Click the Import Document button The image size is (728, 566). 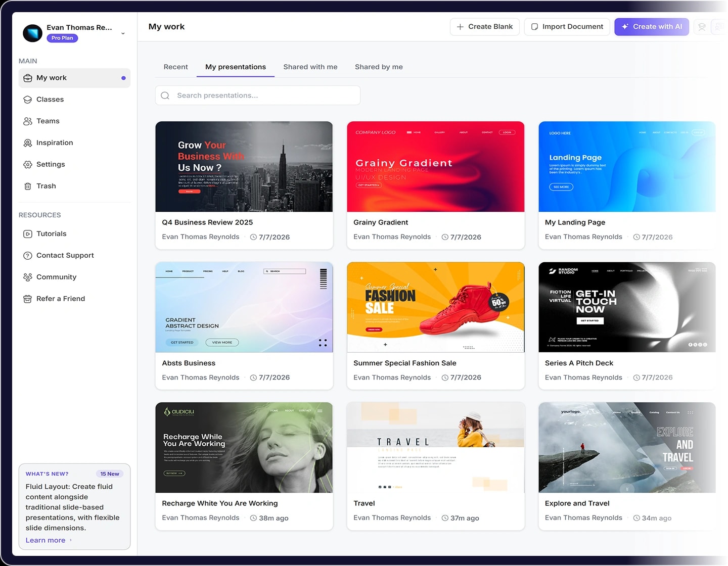(567, 27)
